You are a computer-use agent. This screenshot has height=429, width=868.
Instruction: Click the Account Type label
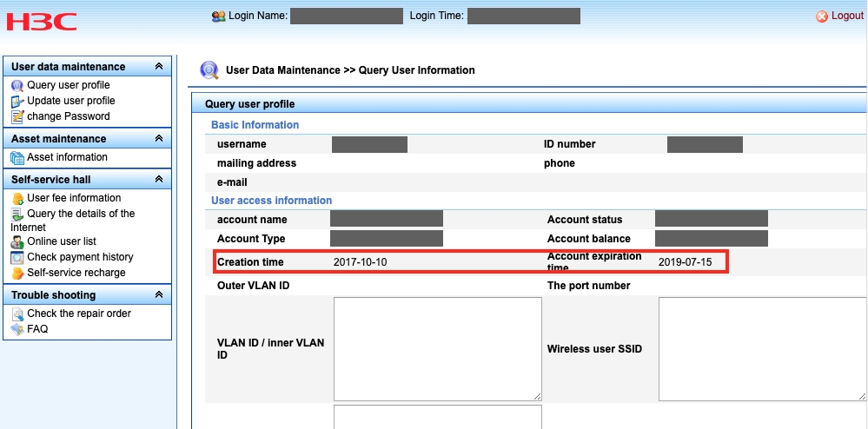251,239
